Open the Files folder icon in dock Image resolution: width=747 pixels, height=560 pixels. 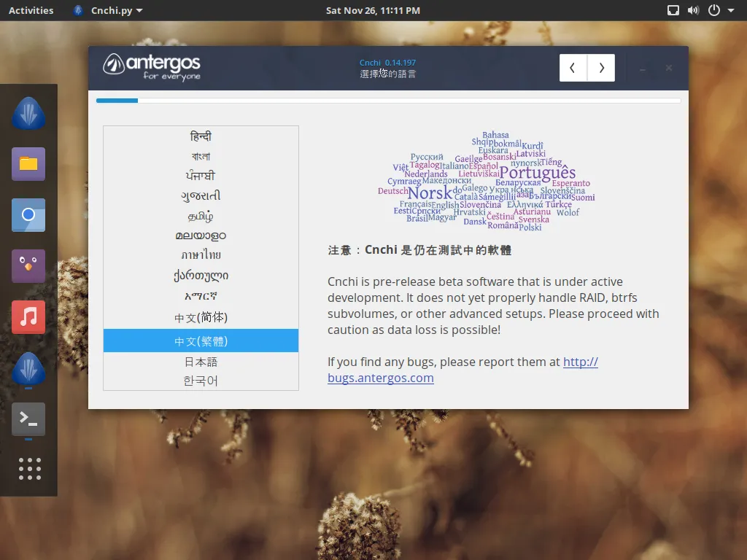pos(28,164)
